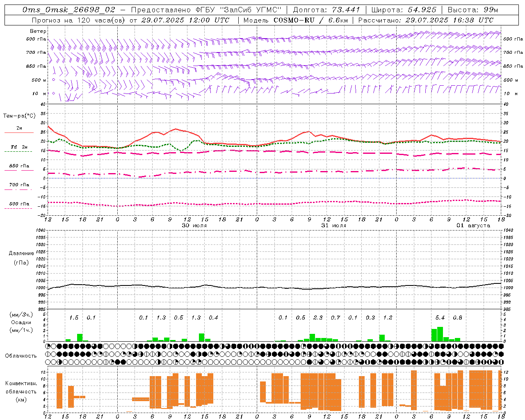Click the Рассчитано: 29.07.2025 16:38 UTC timestamp

point(426,20)
